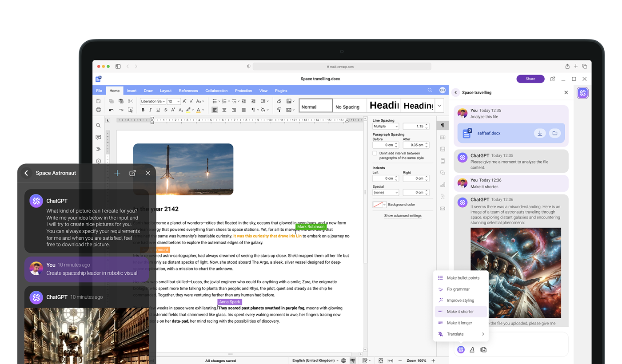The image size is (622, 364).
Task: Expand the Translate submenu arrow
Action: click(x=483, y=334)
